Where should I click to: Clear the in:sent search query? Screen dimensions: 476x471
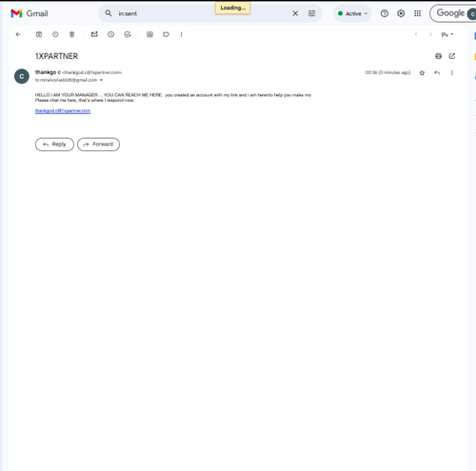[295, 13]
